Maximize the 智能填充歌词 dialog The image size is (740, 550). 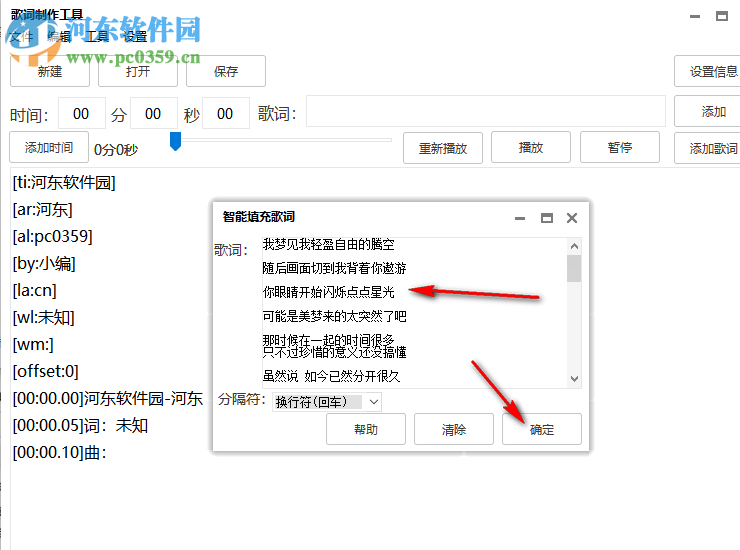point(547,218)
